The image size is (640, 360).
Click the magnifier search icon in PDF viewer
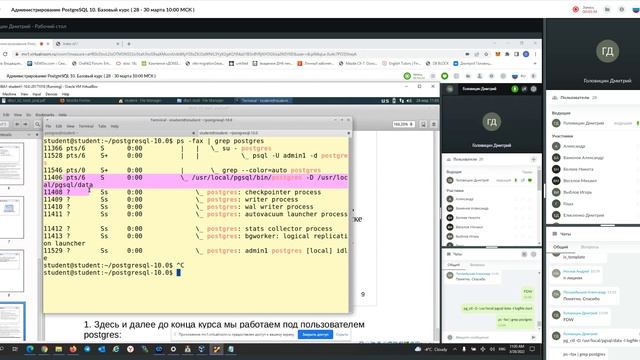pyautogui.click(x=37, y=124)
